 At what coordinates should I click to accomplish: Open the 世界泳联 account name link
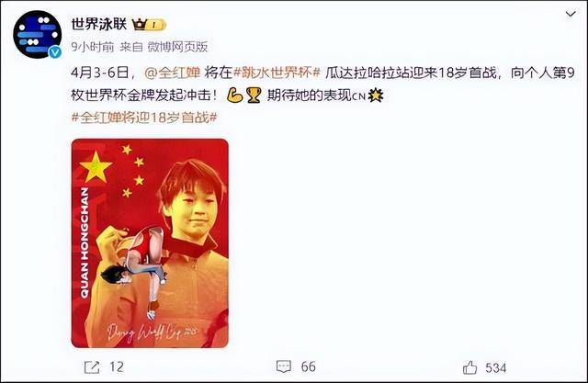(99, 25)
